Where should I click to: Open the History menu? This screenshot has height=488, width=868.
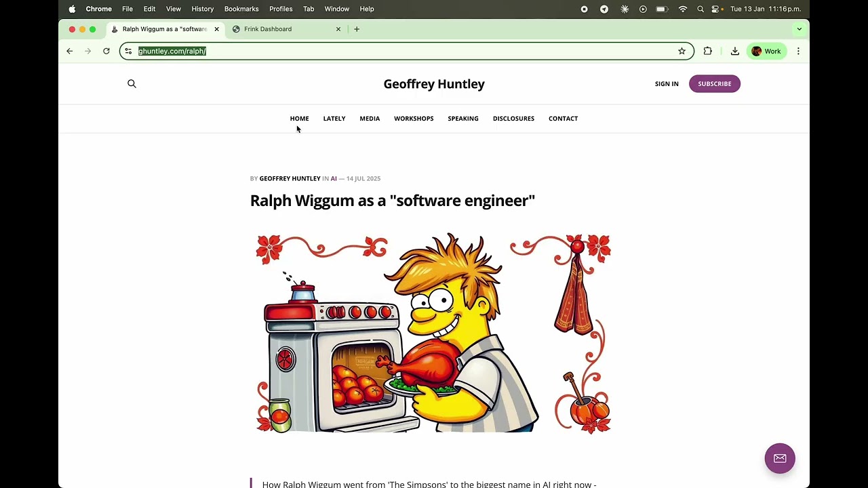(x=203, y=9)
